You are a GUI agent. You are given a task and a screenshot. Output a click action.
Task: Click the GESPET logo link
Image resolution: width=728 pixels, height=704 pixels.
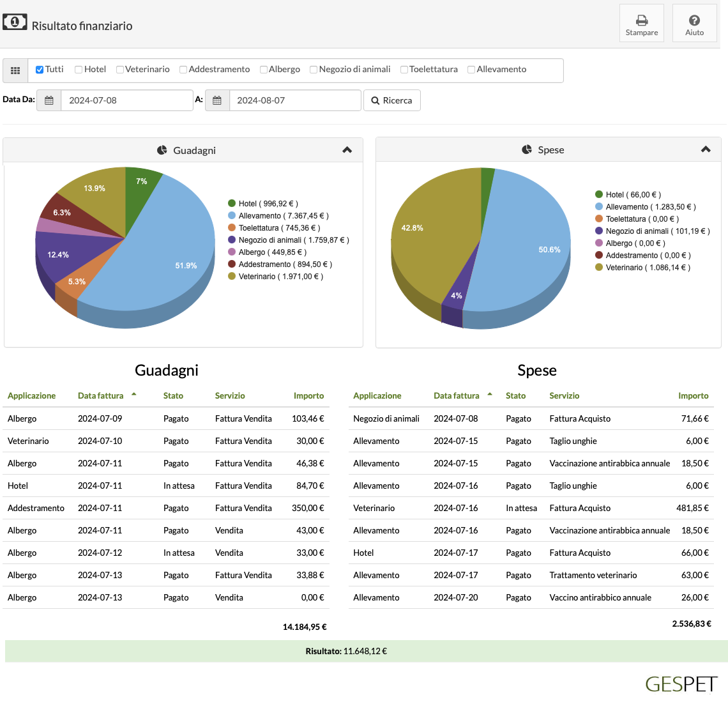pos(681,684)
